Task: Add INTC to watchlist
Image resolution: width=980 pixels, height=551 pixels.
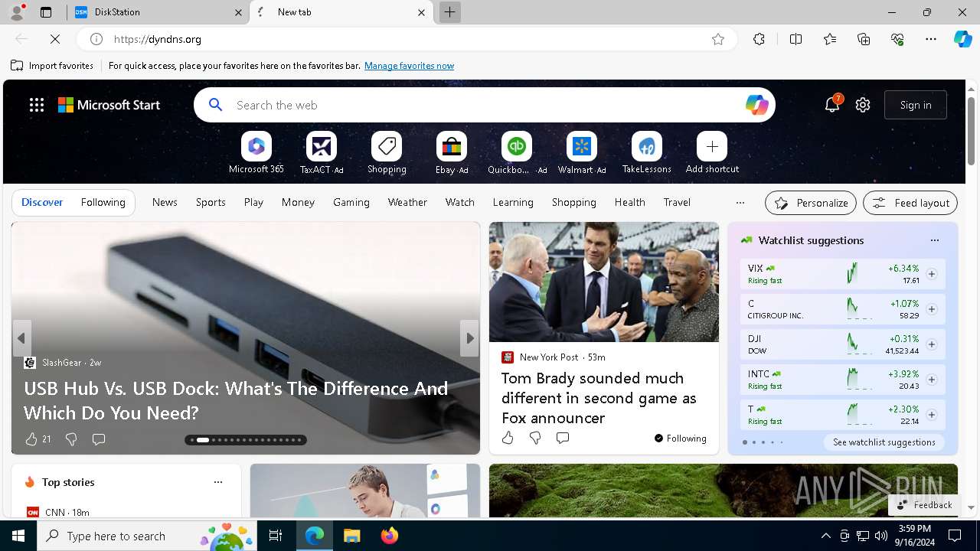Action: [x=932, y=380]
